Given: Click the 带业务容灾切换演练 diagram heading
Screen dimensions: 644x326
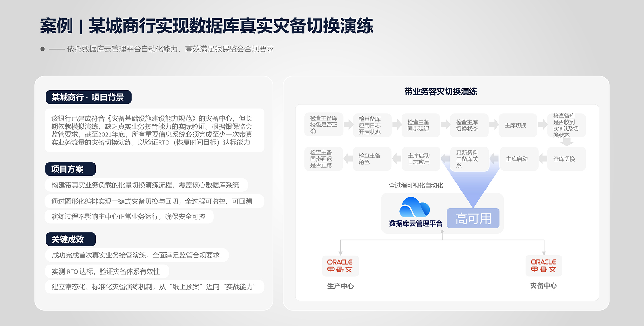Looking at the screenshot, I should coord(440,92).
